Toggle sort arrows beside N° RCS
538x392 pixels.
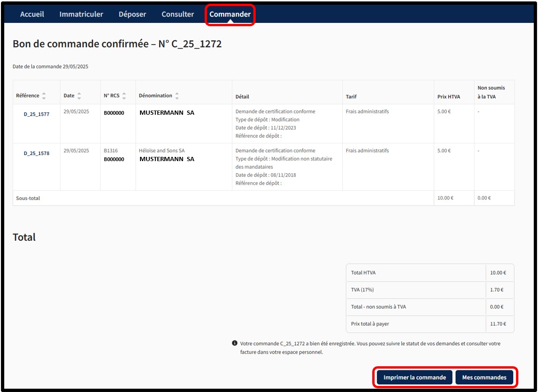[124, 96]
